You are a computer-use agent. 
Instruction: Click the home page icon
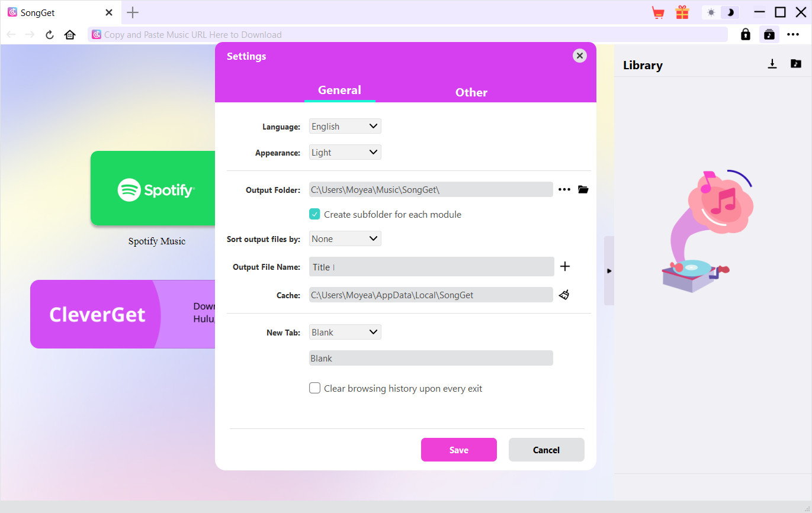70,35
